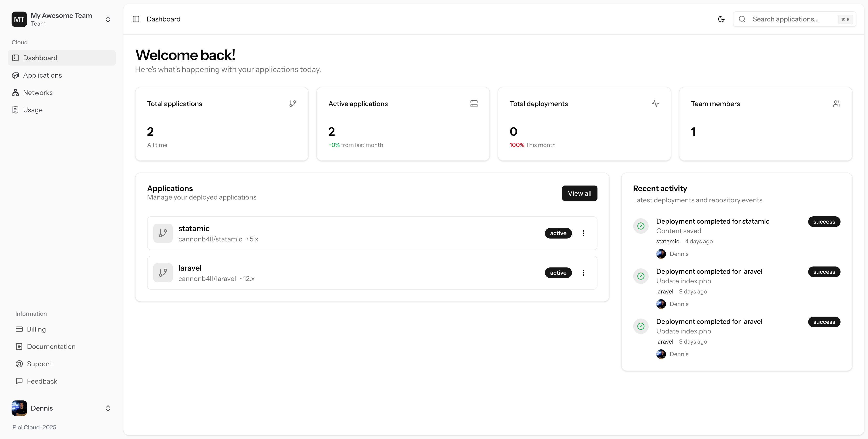Click Total deployments activity icon
Viewport: 868px width, 439px height.
point(655,104)
